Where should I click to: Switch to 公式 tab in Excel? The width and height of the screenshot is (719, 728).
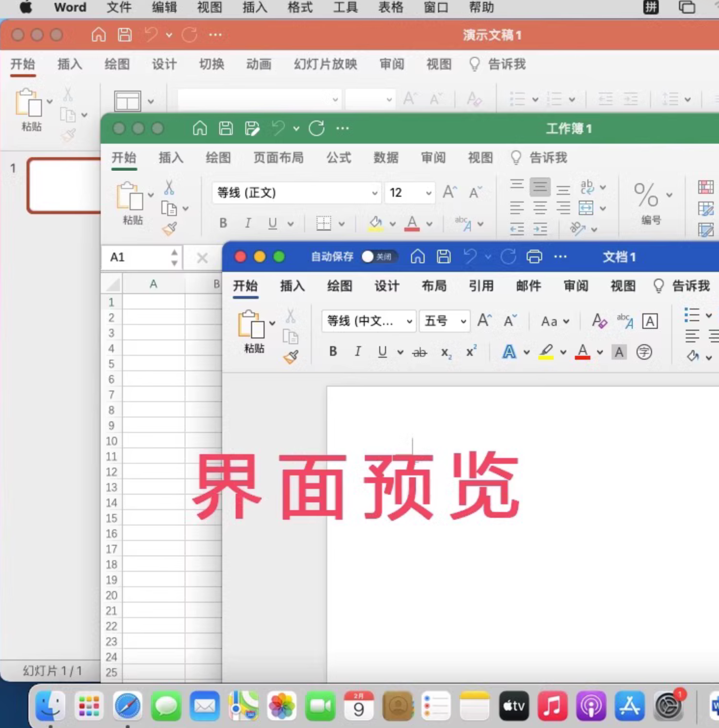click(x=338, y=158)
